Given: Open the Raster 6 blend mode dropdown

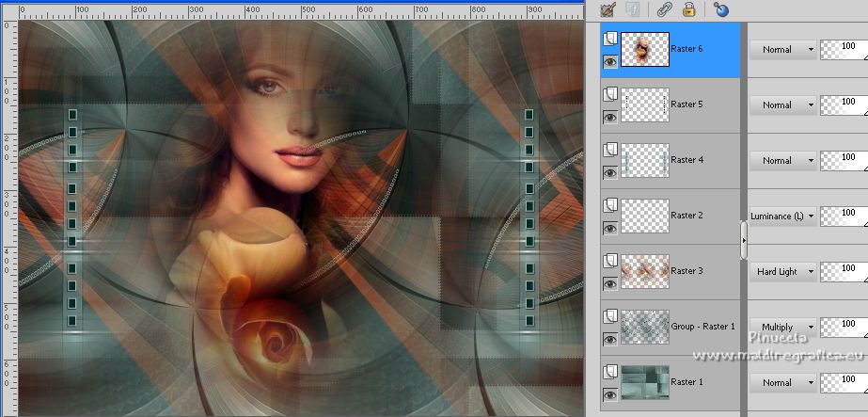Looking at the screenshot, I should coord(783,49).
